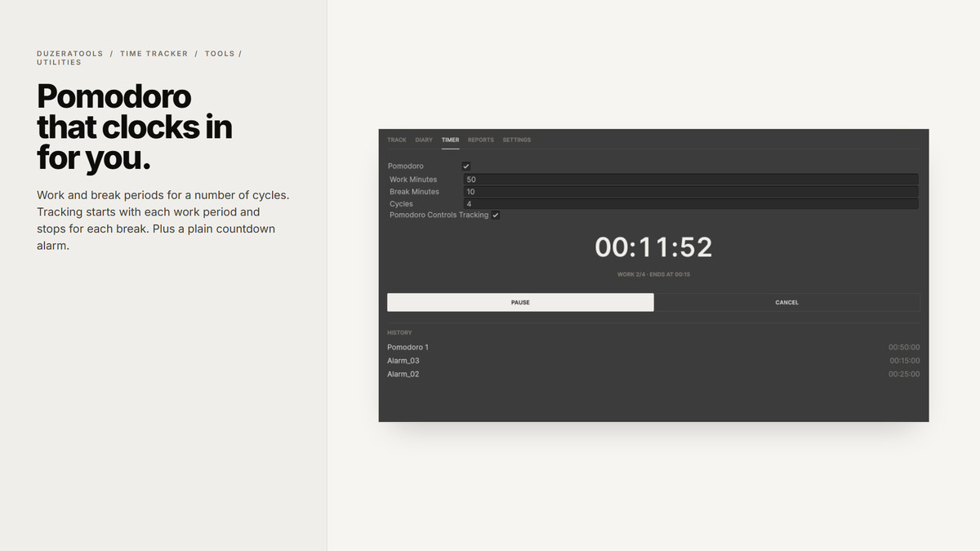This screenshot has height=551, width=980.
Task: Click the 00:50:00 duration in history
Action: click(904, 347)
